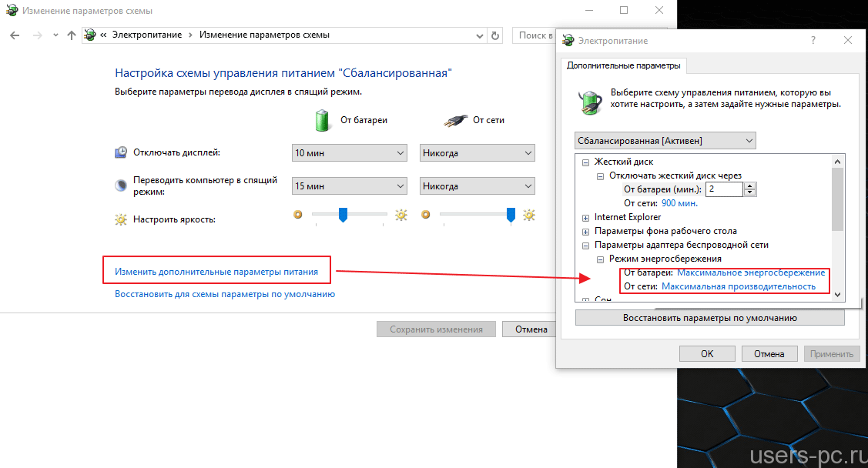Click Изменить дополнительные параметры питания link
The width and height of the screenshot is (868, 468).
(x=216, y=272)
